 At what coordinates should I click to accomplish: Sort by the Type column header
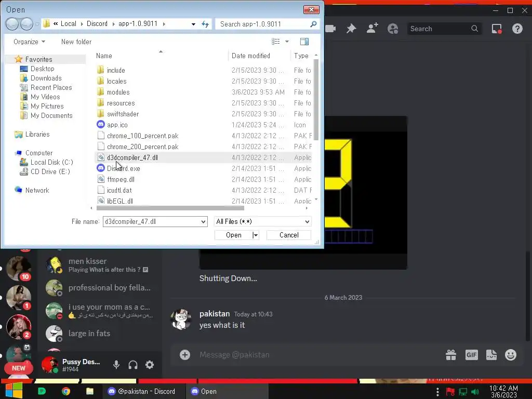[302, 56]
